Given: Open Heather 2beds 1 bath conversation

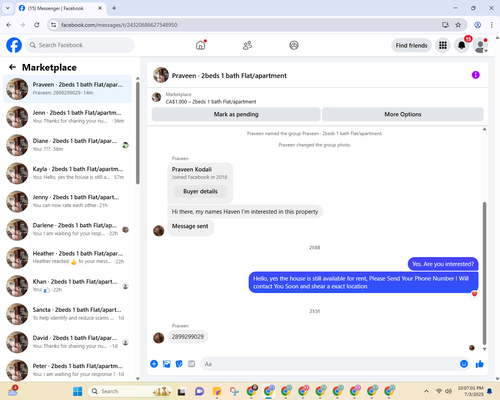Looking at the screenshot, I should [x=67, y=257].
